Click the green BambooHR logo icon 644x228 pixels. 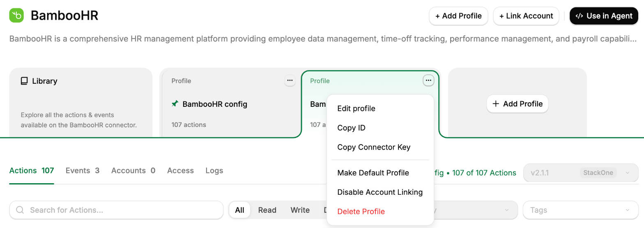[x=17, y=16]
